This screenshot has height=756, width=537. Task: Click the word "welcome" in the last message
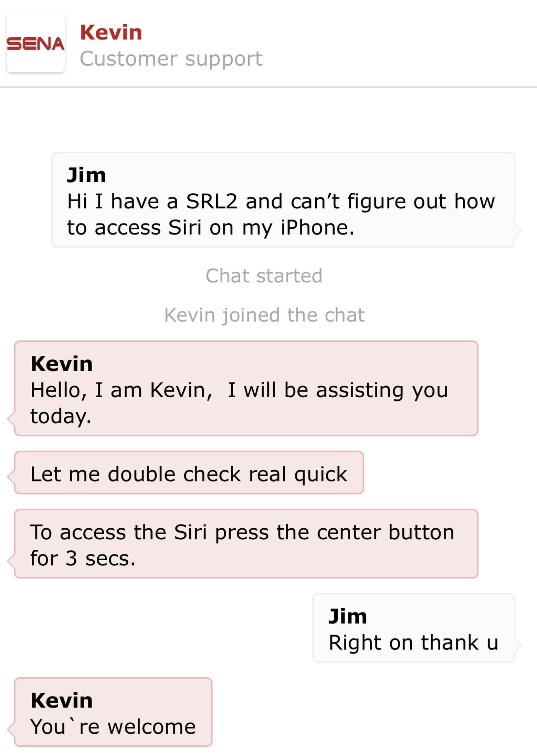(x=152, y=726)
